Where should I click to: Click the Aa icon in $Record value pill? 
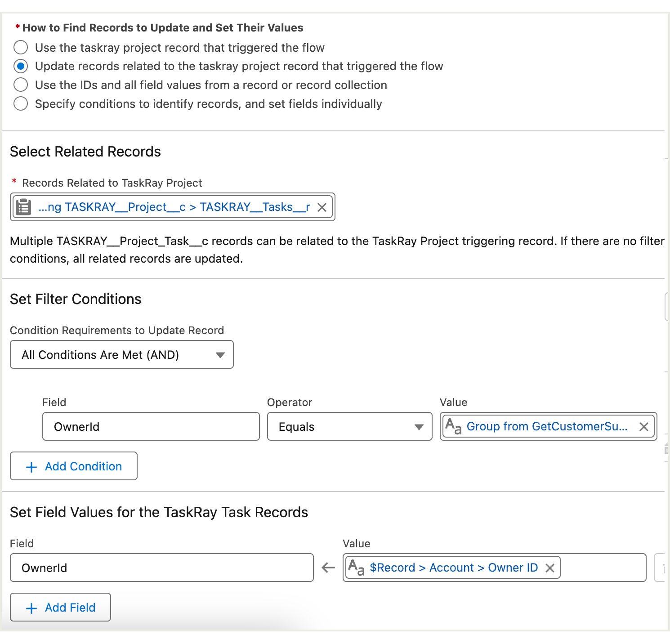coord(357,567)
